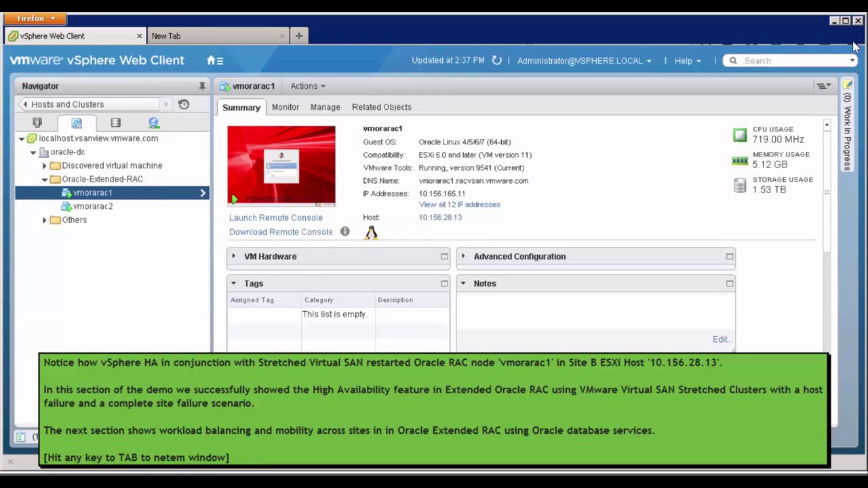The image size is (868, 488).
Task: Open the Navigator history icon
Action: pos(184,104)
